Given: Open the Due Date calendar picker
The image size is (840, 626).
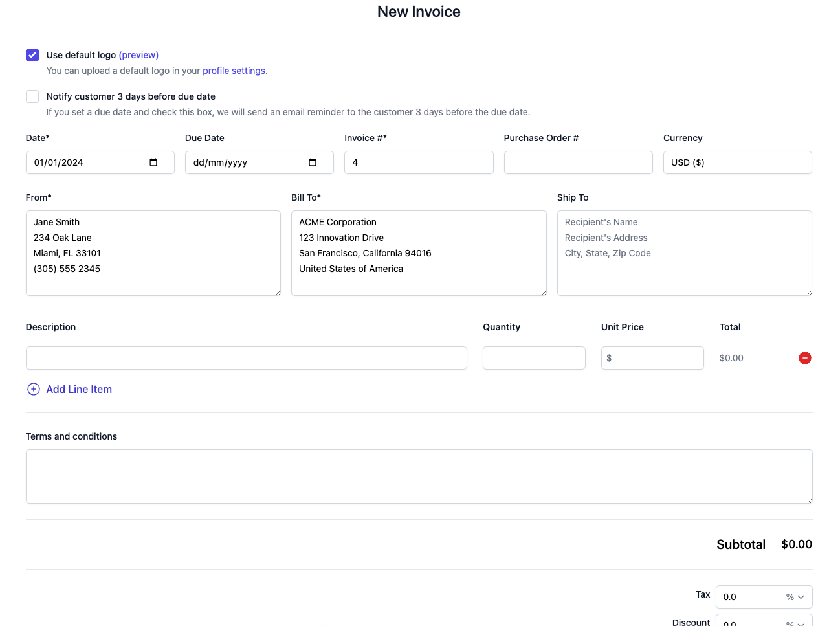Looking at the screenshot, I should [313, 162].
